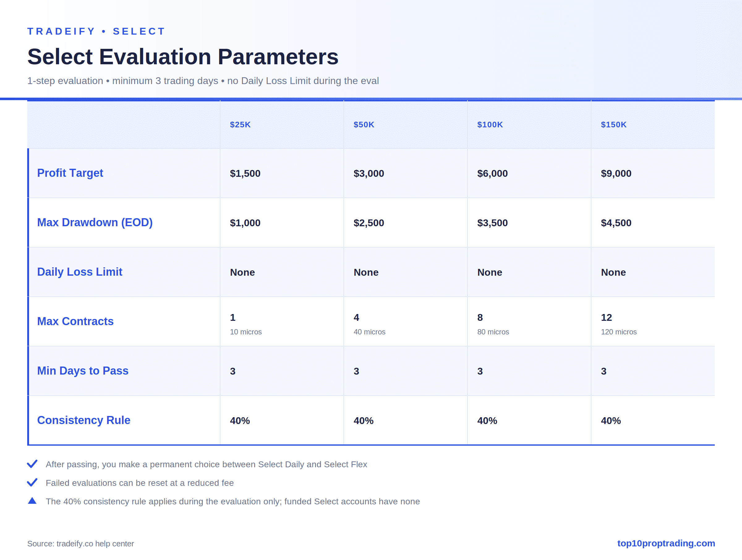Click "None" in the $25K Daily Loss column
This screenshot has height=560, width=742.
[x=242, y=272]
